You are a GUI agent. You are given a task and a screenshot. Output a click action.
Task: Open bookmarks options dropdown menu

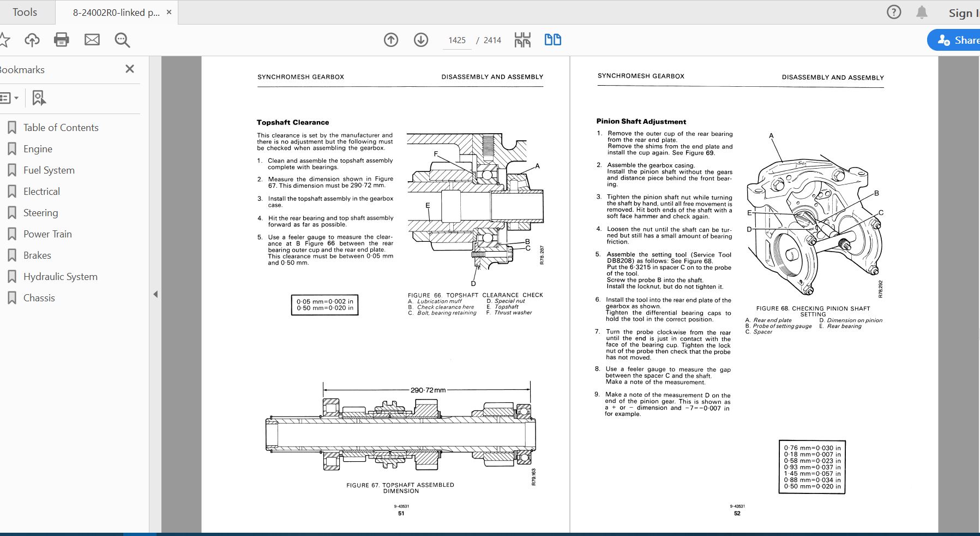(9, 98)
